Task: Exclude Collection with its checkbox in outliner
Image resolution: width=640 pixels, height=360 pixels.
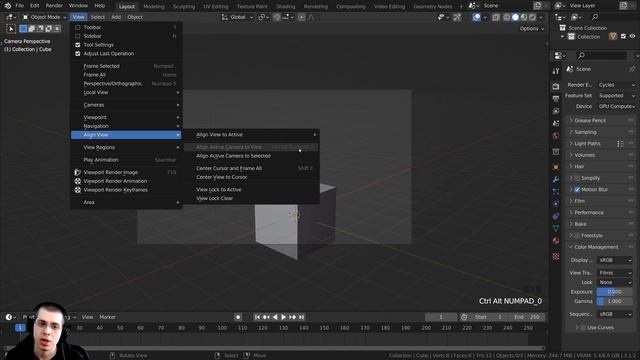Action: [x=623, y=36]
